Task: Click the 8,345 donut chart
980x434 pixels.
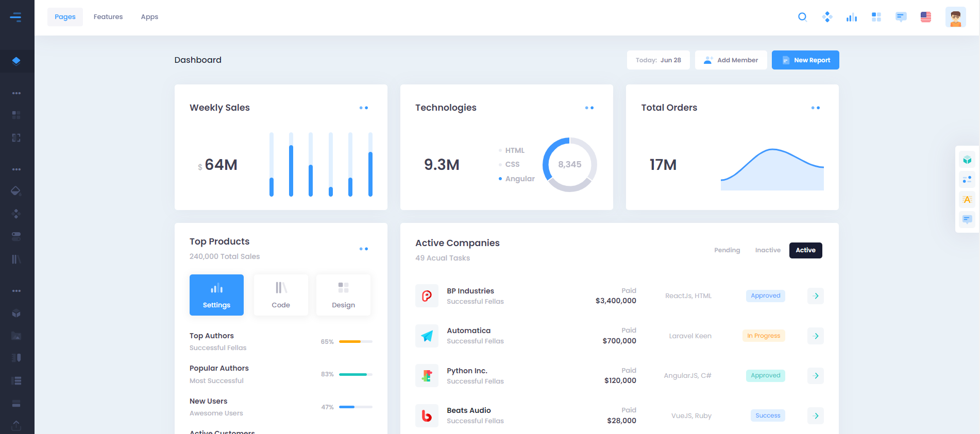Action: tap(569, 164)
